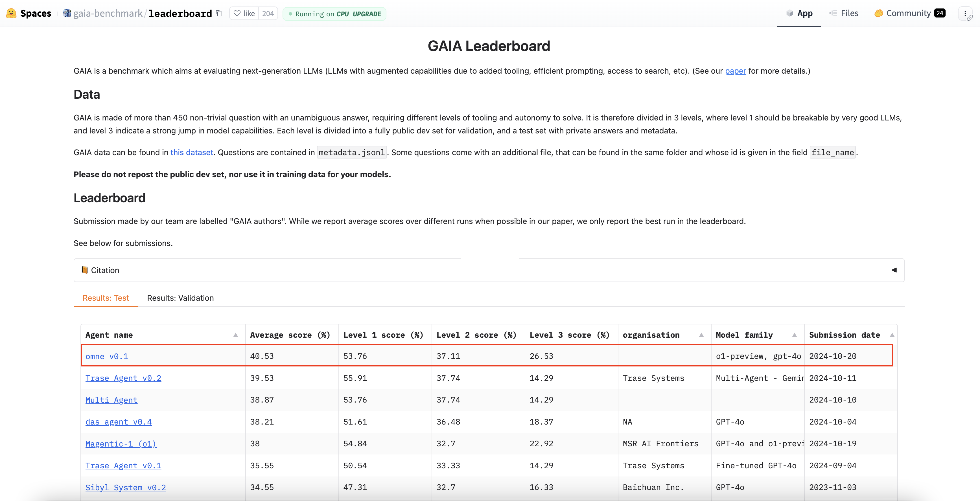Image resolution: width=980 pixels, height=501 pixels.
Task: Click the Hugging Face Spaces logo
Action: pos(11,13)
